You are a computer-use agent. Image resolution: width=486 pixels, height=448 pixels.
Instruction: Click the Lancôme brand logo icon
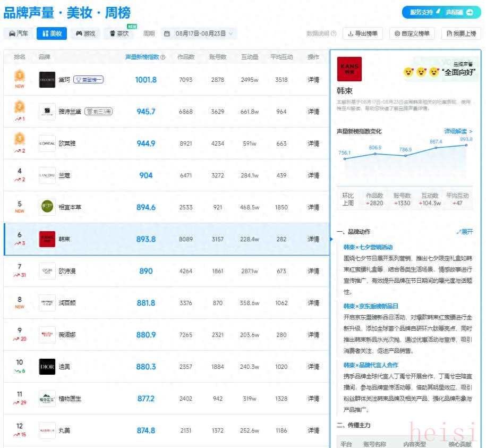pyautogui.click(x=47, y=175)
